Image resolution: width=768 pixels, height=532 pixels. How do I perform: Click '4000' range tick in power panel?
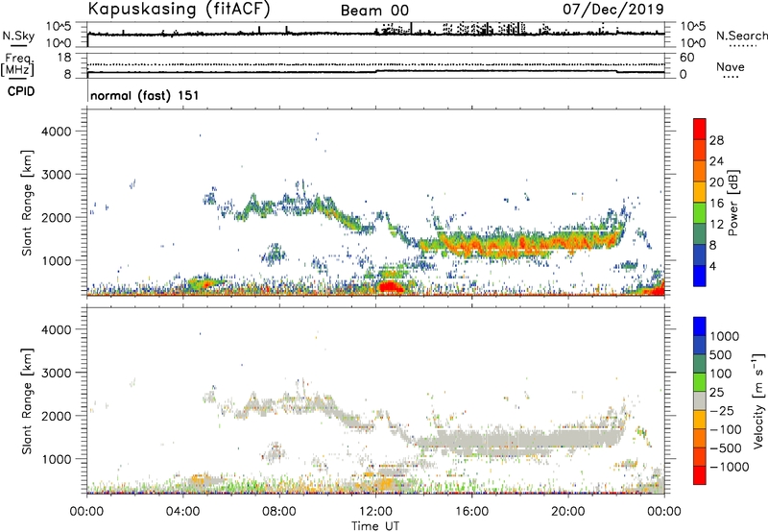tap(56, 132)
